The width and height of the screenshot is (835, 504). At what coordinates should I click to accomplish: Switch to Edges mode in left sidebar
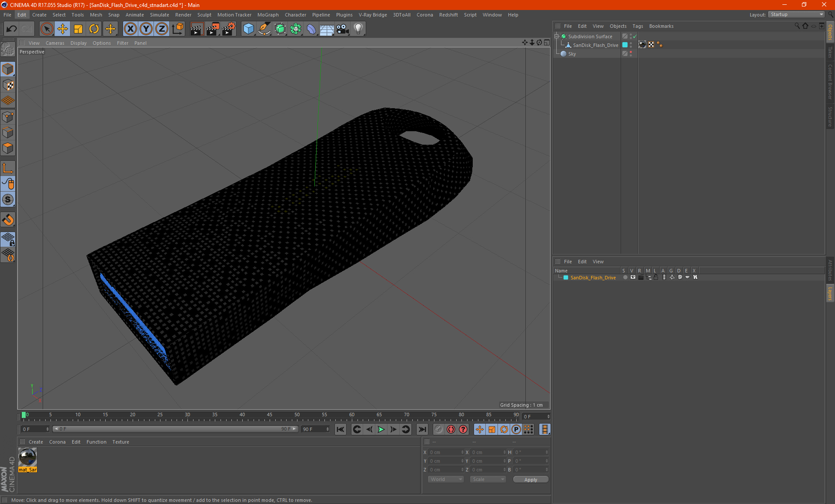point(8,133)
